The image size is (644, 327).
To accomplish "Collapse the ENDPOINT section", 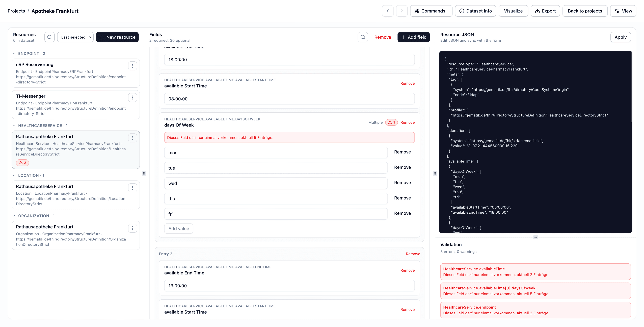I will (14, 53).
